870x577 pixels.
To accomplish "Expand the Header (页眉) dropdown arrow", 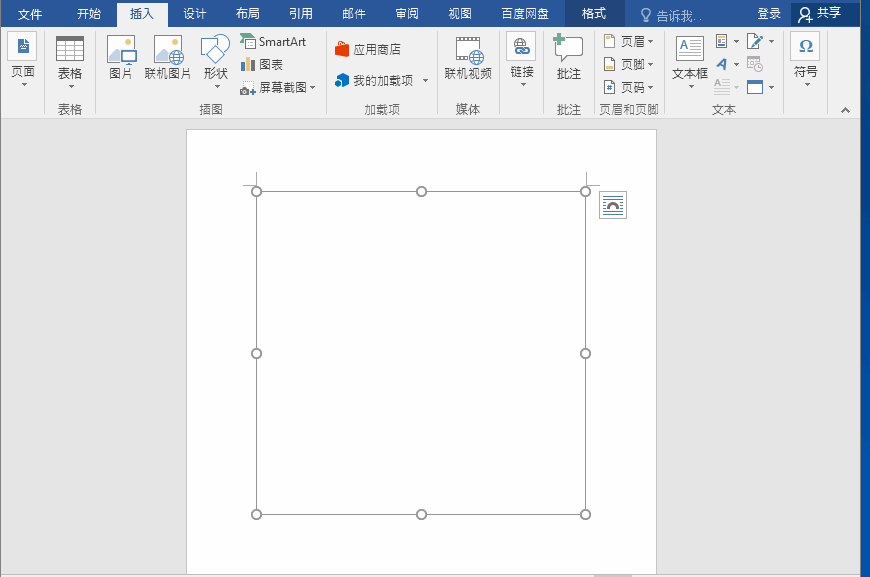I will pos(650,42).
